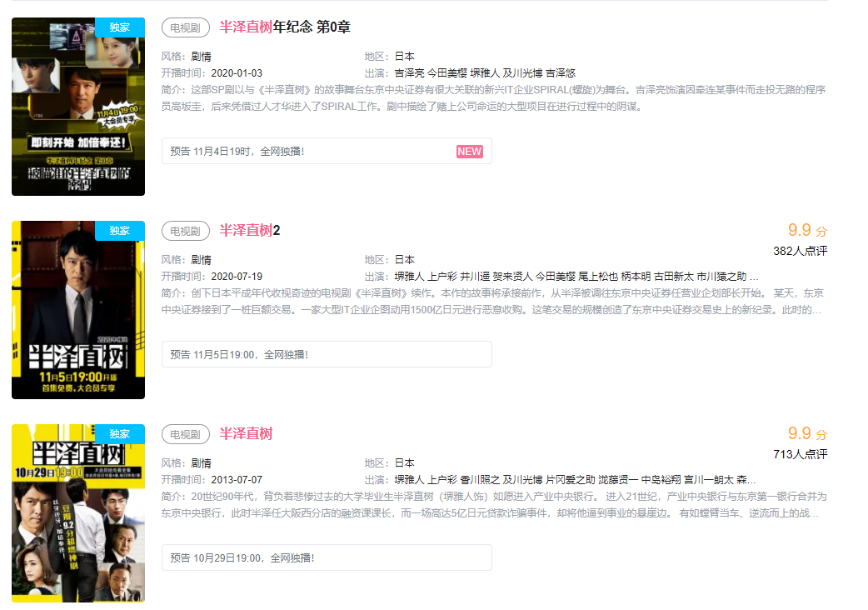Open the 预告 11月4日19时 episode box
Screen dimensions: 868x610
(x=327, y=151)
